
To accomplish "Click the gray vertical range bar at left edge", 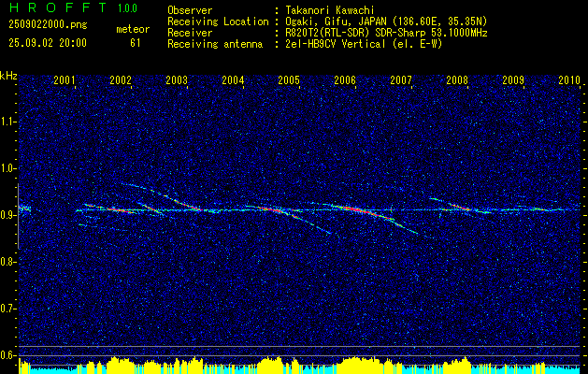I will click(x=18, y=216).
